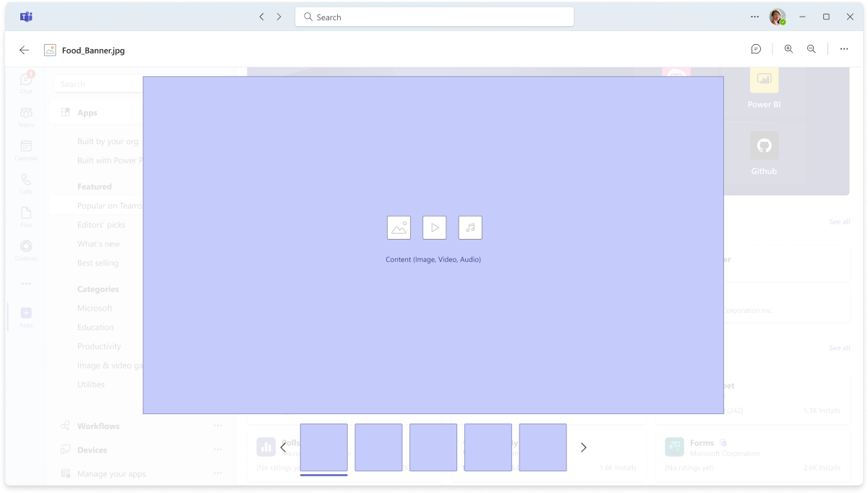The height and width of the screenshot is (493, 868).
Task: Open title bar Settings and more ellipsis
Action: pos(754,17)
